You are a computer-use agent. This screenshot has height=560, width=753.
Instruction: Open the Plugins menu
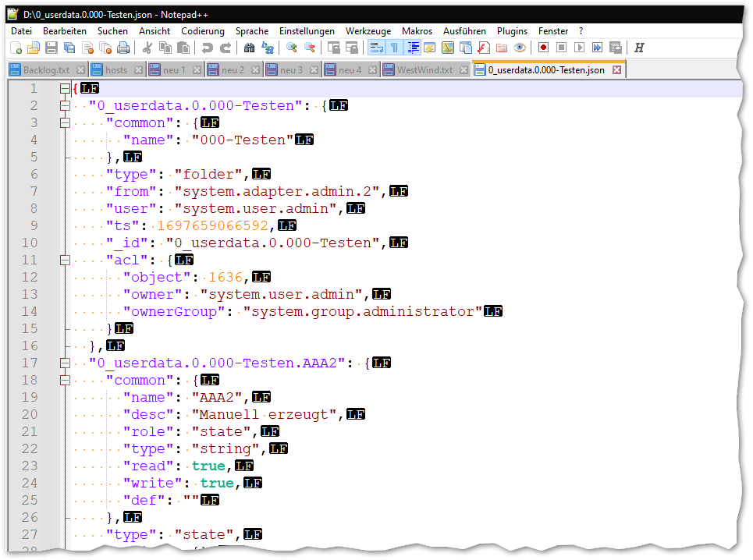(512, 31)
